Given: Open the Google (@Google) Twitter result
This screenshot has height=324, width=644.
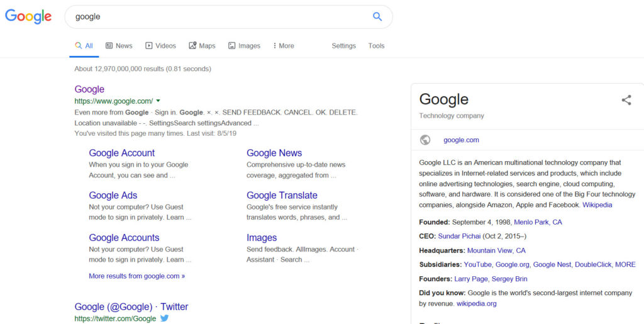Looking at the screenshot, I should 131,307.
